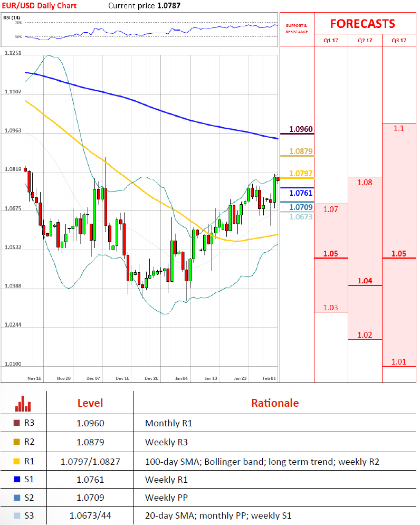The height and width of the screenshot is (525, 420).
Task: Click the S2 steel blue color swatch
Action: (x=17, y=498)
